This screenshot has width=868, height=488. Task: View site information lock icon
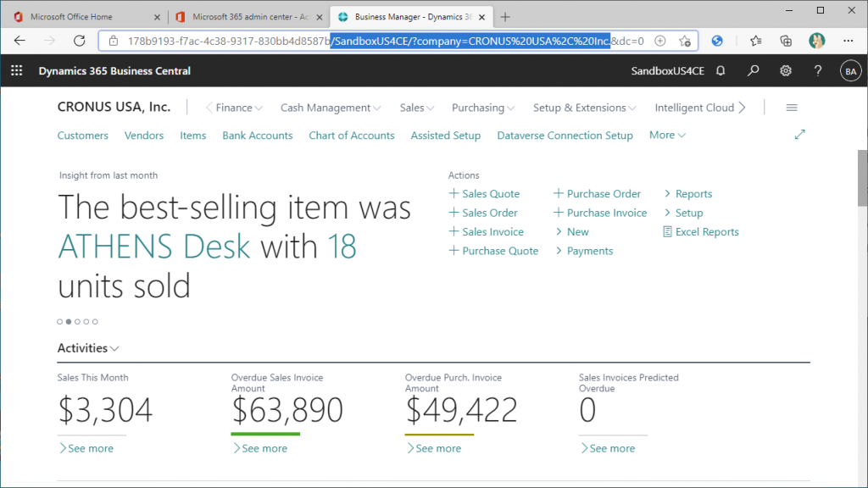[114, 41]
